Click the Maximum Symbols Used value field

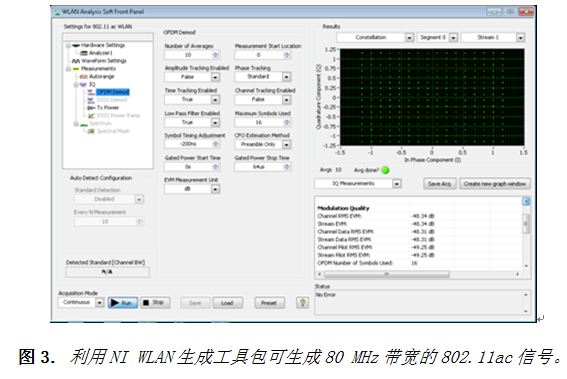pos(259,123)
